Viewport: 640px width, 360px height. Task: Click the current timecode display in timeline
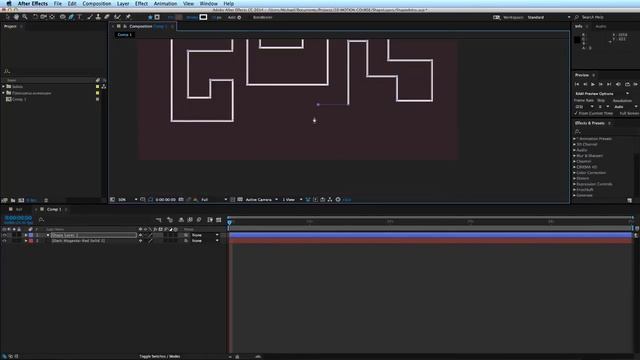[18, 218]
